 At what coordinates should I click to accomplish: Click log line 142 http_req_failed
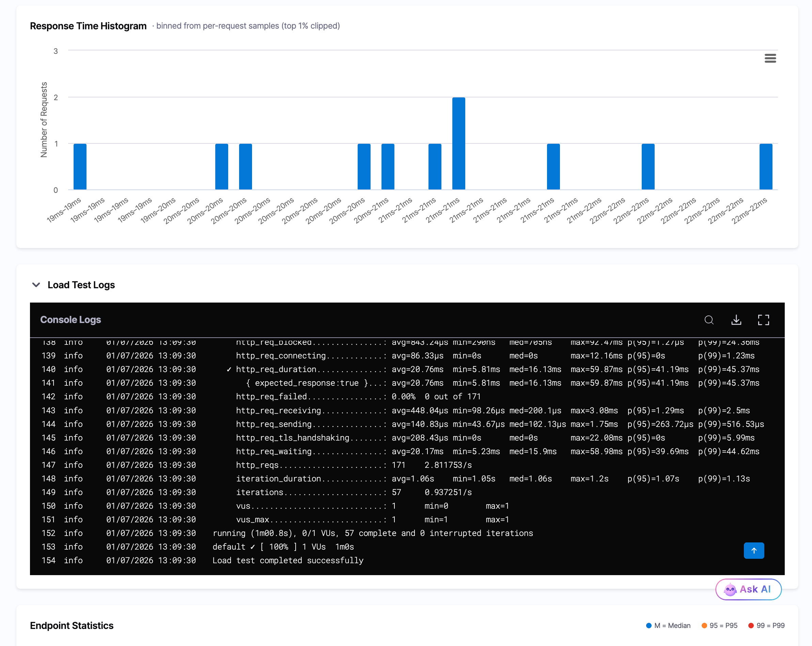(407, 396)
